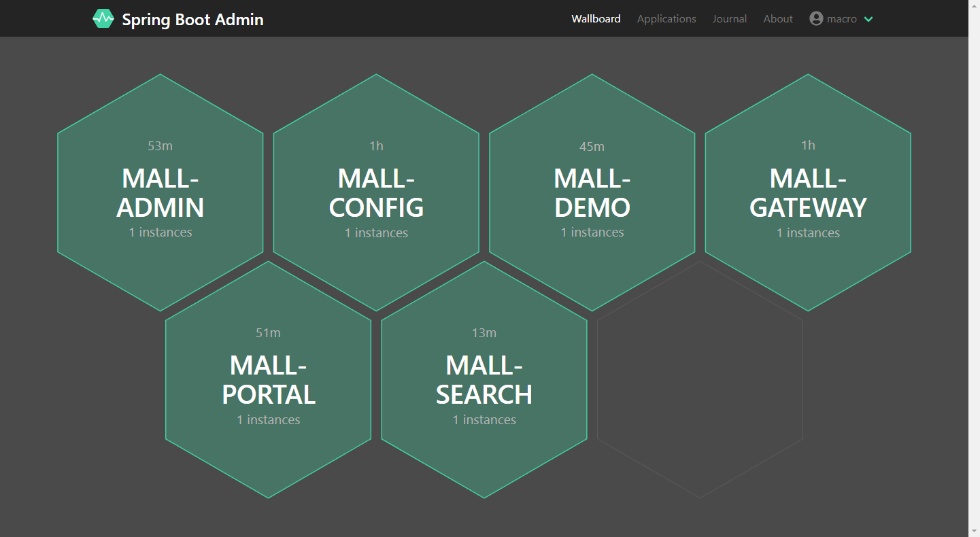Screen dimensions: 980x537
Task: Open the Wallboard tab
Action: click(x=596, y=19)
